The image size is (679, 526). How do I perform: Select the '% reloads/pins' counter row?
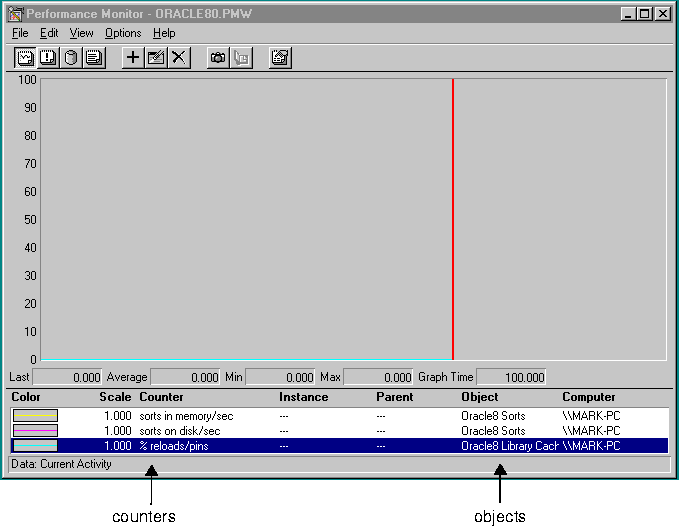tap(339, 445)
